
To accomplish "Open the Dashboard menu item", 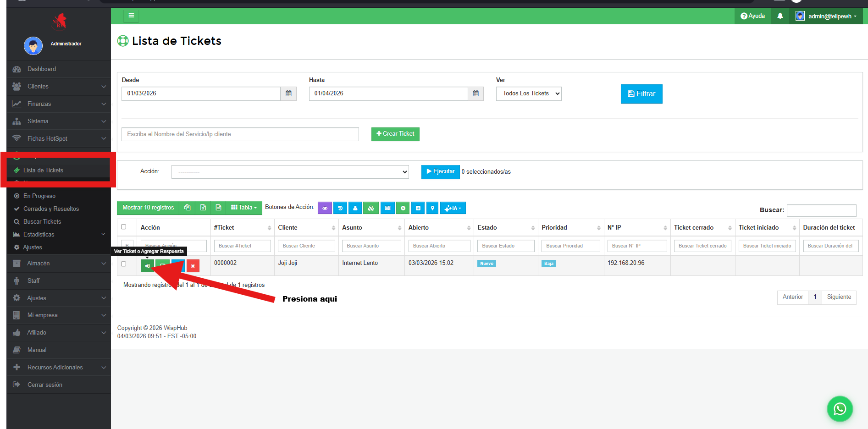I will [42, 69].
